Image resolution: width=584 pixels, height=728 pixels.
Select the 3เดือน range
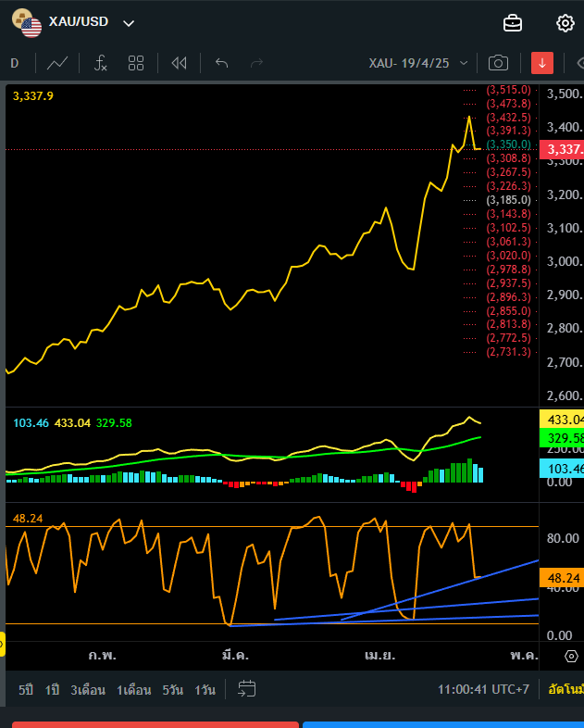(x=88, y=690)
